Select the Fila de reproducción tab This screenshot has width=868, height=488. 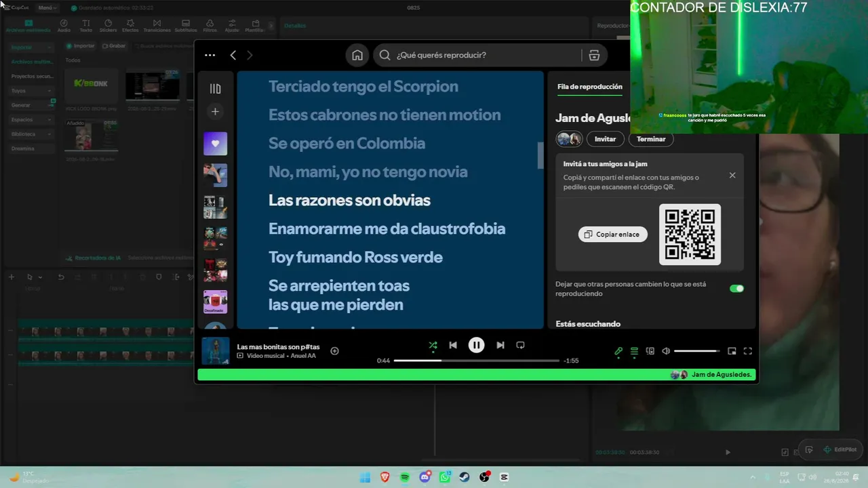coord(589,87)
